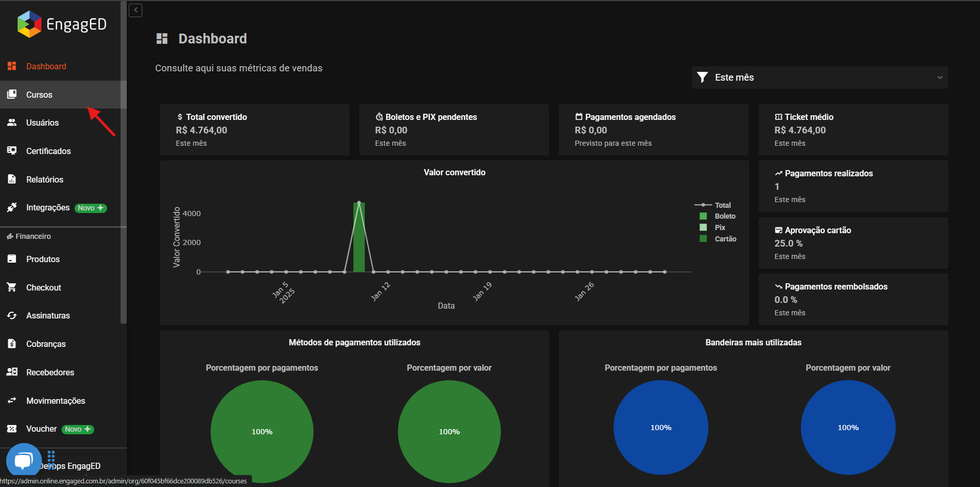Click green pie under Métodos Porcentagem por valor
This screenshot has height=487, width=980.
449,432
